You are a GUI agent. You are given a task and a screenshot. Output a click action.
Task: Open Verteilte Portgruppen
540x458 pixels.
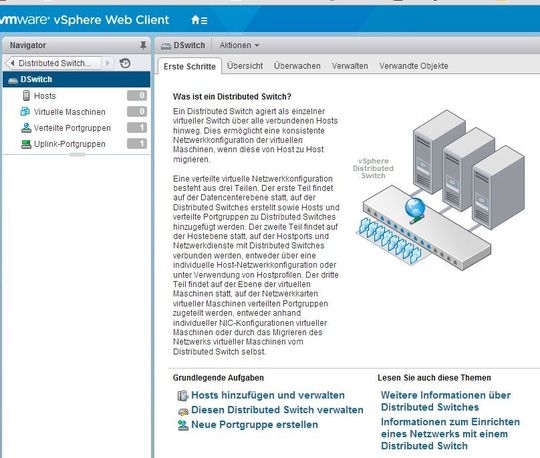click(x=72, y=128)
